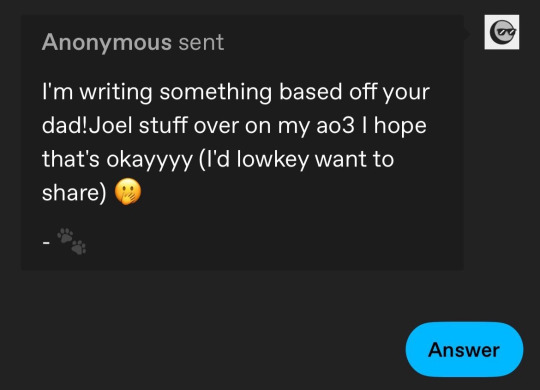Viewport: 540px width, 390px height.
Task: Click the line "I'm writing something based off your"
Action: (x=236, y=93)
